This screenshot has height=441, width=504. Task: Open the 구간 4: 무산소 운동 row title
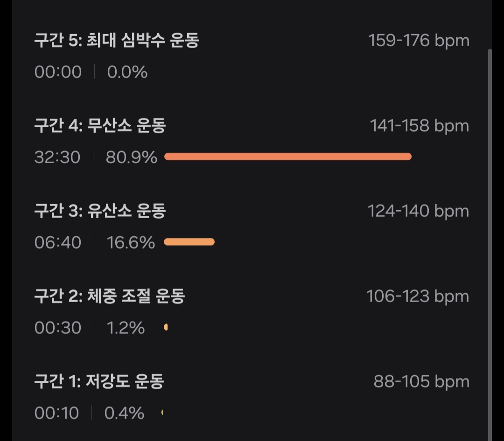click(x=100, y=126)
